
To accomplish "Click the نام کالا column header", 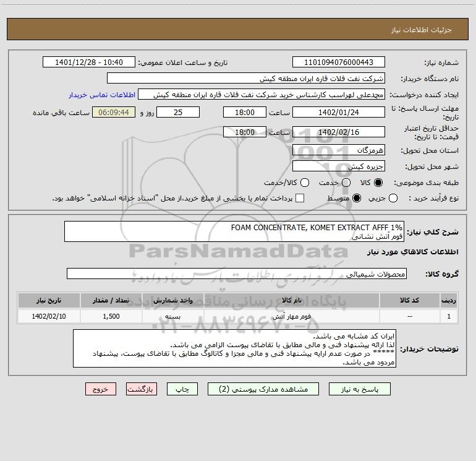I will tap(291, 300).
